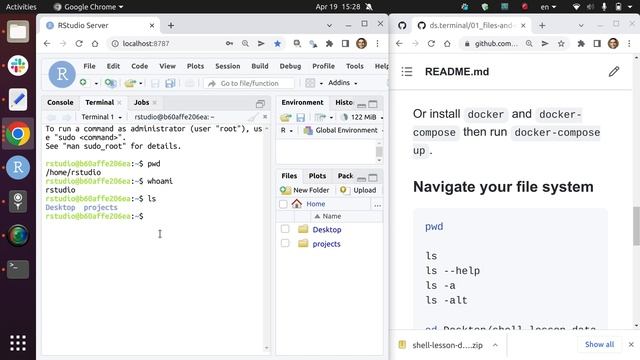Open the Tools menu
640x360 pixels.
(x=355, y=66)
